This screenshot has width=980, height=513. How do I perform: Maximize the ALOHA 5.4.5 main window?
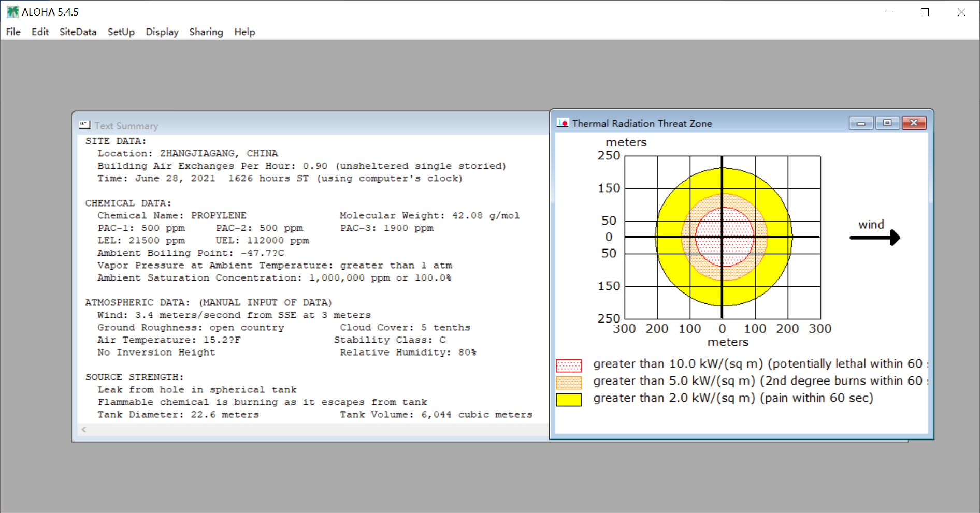(x=925, y=12)
